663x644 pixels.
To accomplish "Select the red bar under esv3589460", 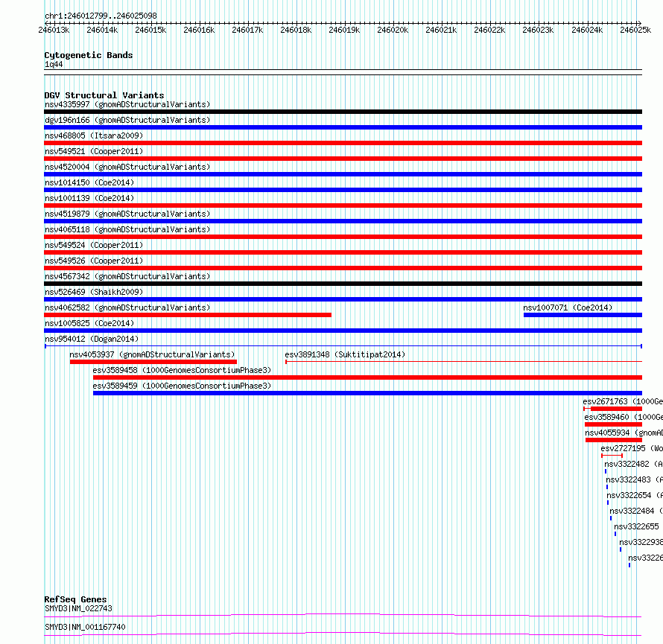I will point(614,424).
